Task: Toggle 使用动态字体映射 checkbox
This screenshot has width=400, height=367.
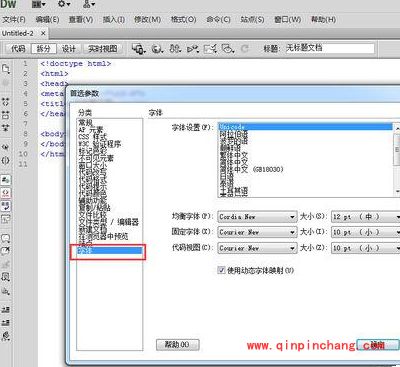Action: (x=221, y=270)
